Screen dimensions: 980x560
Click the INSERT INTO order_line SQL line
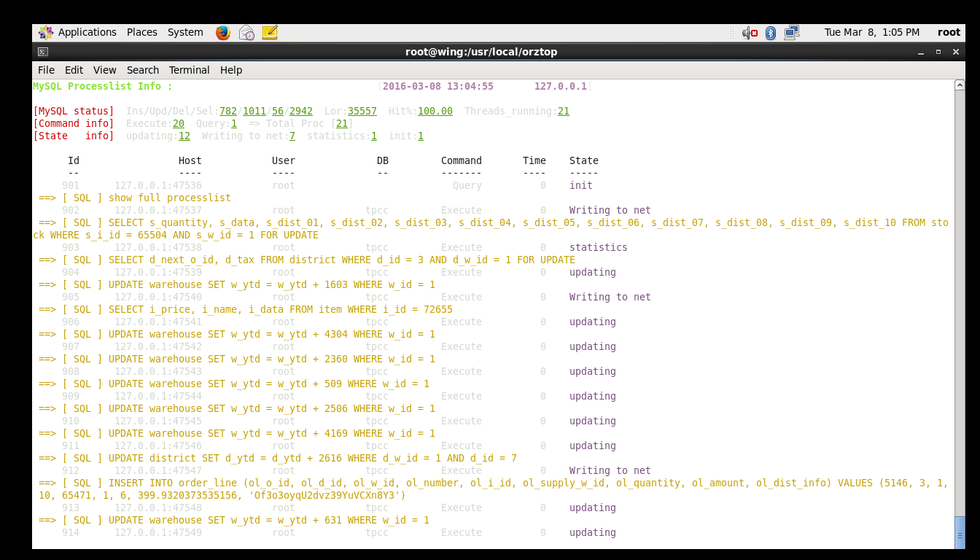pos(491,489)
